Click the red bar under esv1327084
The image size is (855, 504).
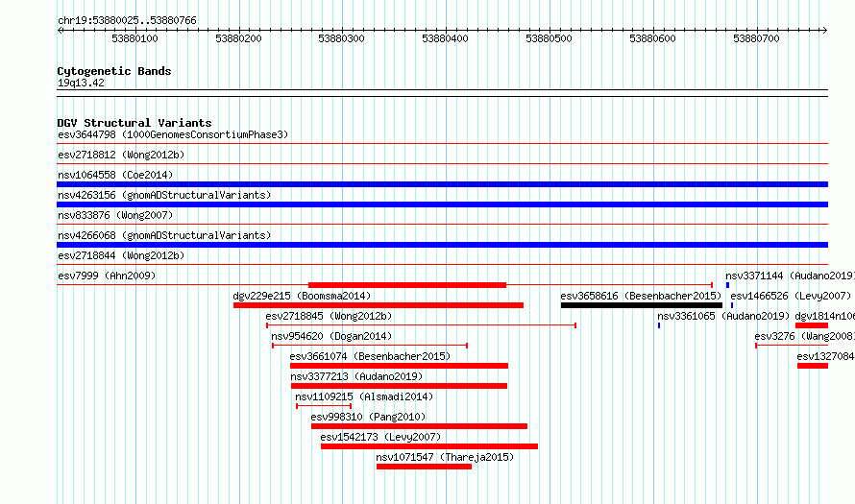(813, 366)
